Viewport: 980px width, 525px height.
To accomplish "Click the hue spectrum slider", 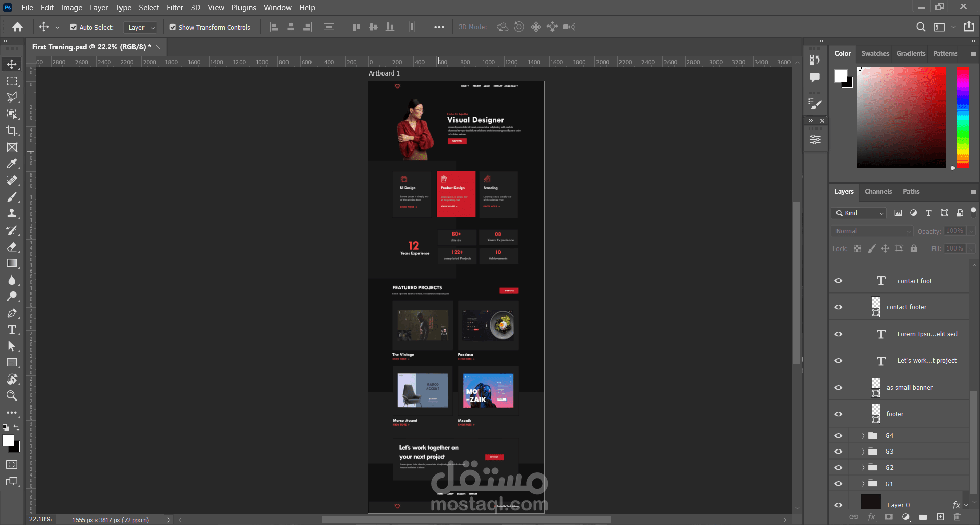I will coord(963,117).
